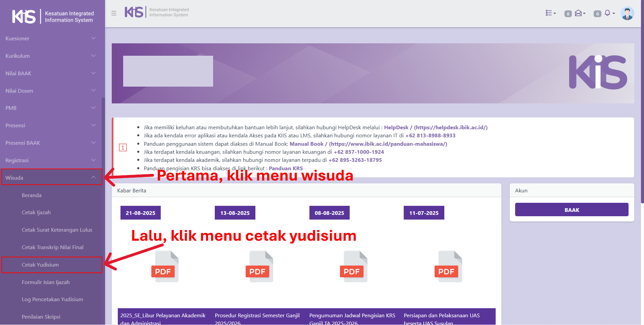This screenshot has height=325, width=644.
Task: Click the BAAK account button
Action: 572,210
